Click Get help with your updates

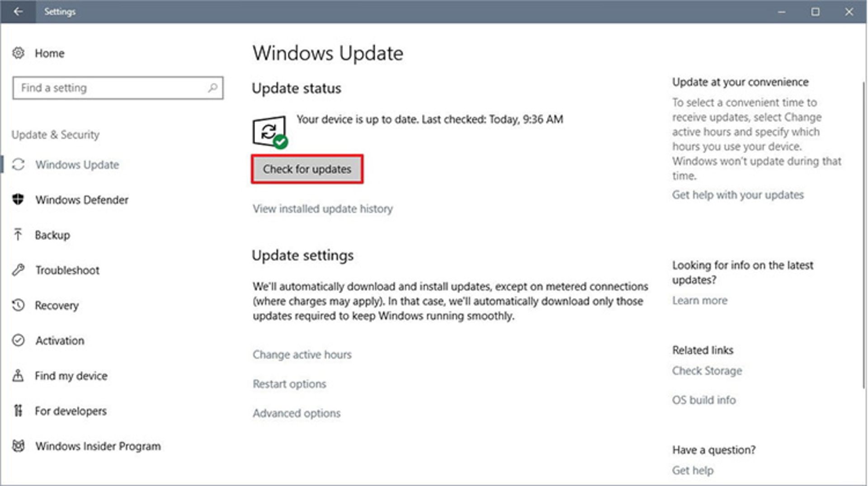click(738, 195)
